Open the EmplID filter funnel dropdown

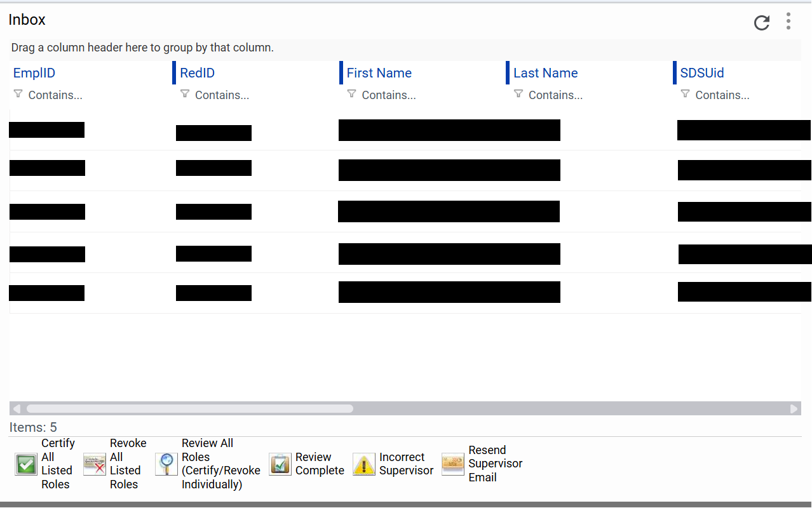[x=18, y=94]
